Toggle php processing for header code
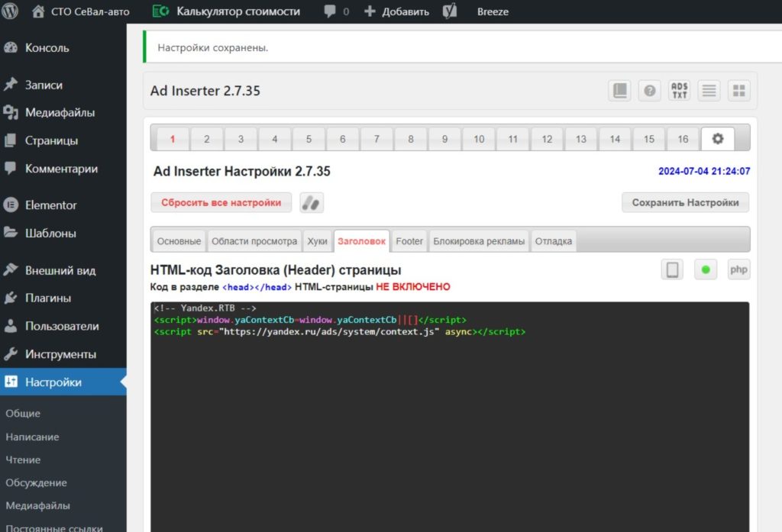This screenshot has height=532, width=782. (738, 269)
